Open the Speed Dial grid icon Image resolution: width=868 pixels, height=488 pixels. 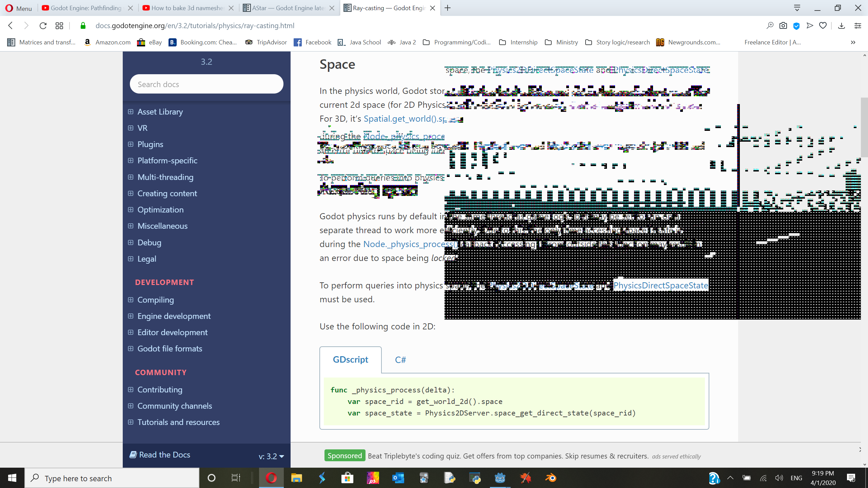pyautogui.click(x=59, y=26)
